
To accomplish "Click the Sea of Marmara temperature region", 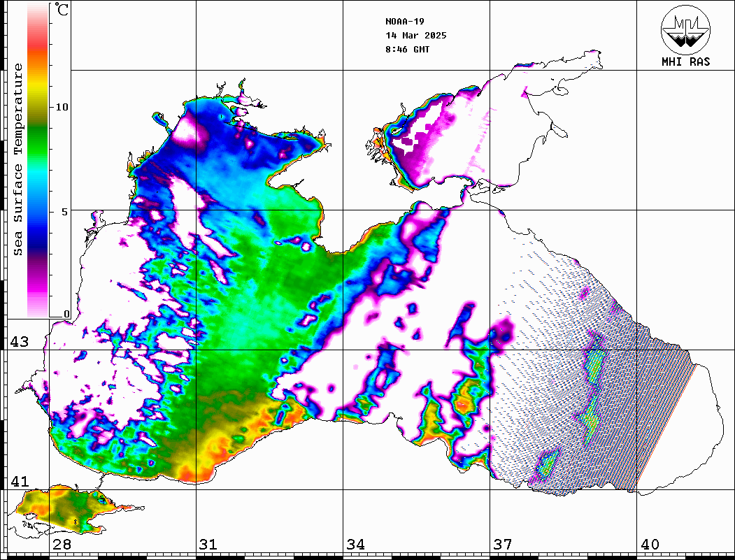I will pyautogui.click(x=71, y=508).
